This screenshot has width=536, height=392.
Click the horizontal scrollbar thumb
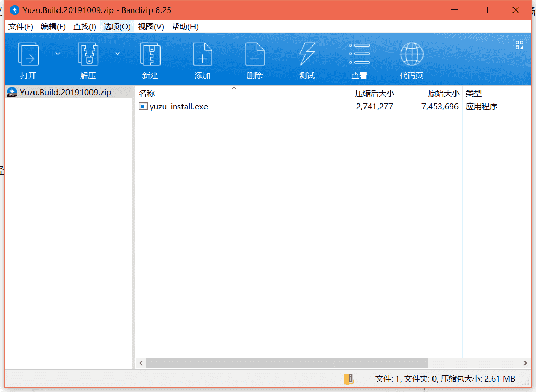[x=287, y=363]
